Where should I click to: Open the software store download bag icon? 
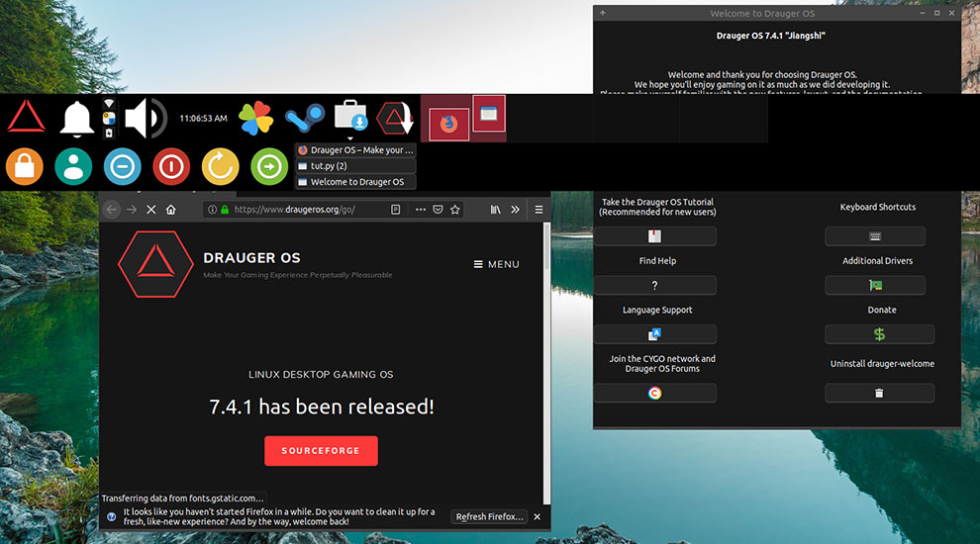coord(350,115)
